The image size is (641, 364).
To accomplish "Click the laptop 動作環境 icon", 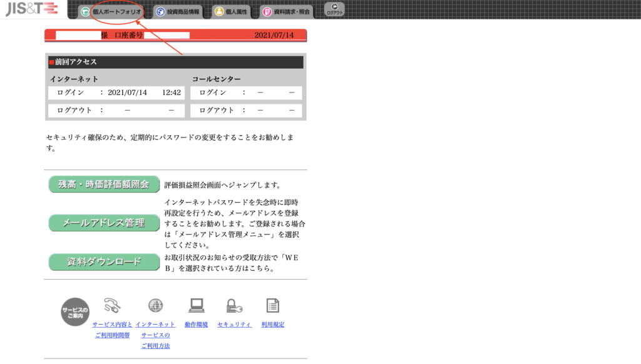I will pyautogui.click(x=197, y=305).
